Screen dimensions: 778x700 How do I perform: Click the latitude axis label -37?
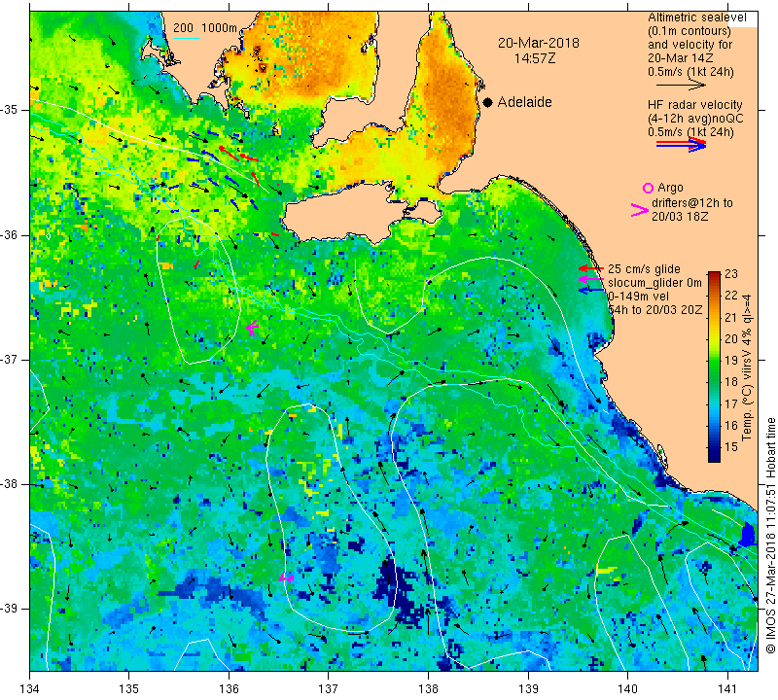click(x=10, y=359)
